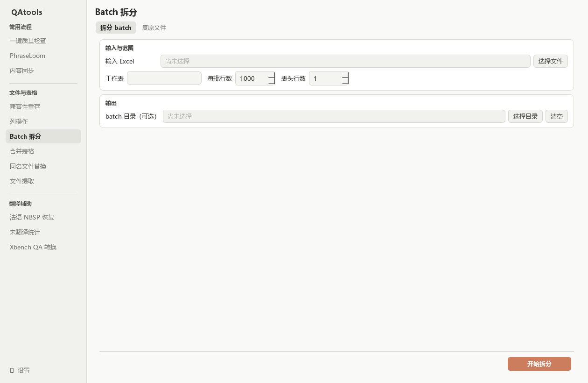
Task: Switch to the 拆分 batch tab
Action: coord(116,28)
